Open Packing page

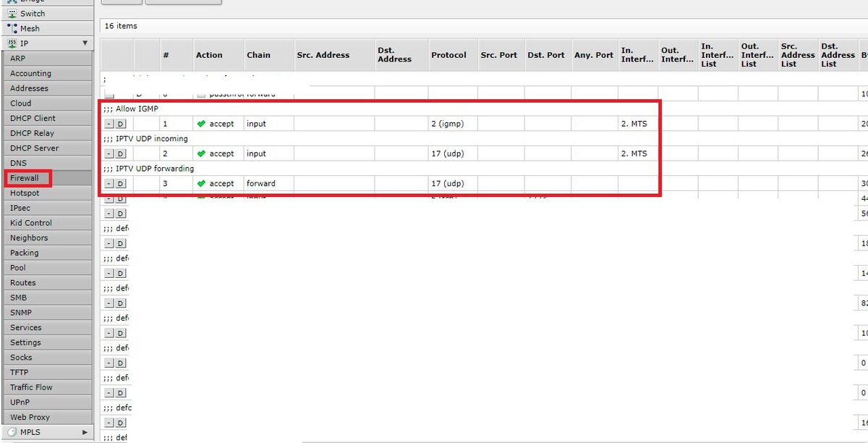pyautogui.click(x=48, y=253)
